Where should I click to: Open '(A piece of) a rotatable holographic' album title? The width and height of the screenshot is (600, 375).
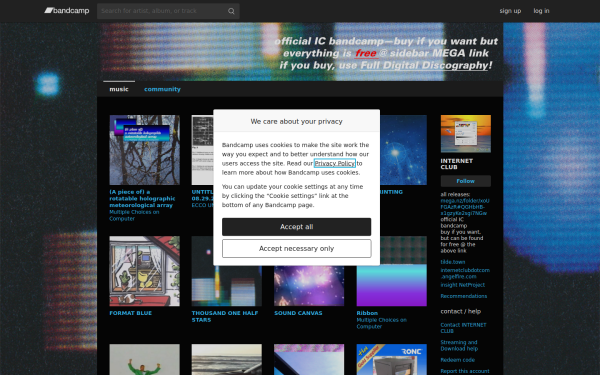point(142,199)
